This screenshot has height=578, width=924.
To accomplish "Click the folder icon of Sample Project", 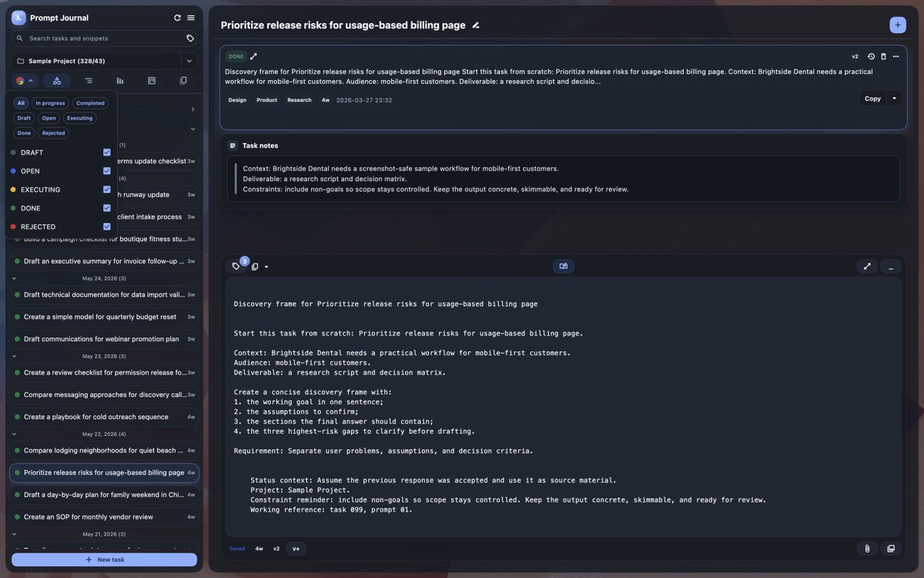I will pos(20,61).
